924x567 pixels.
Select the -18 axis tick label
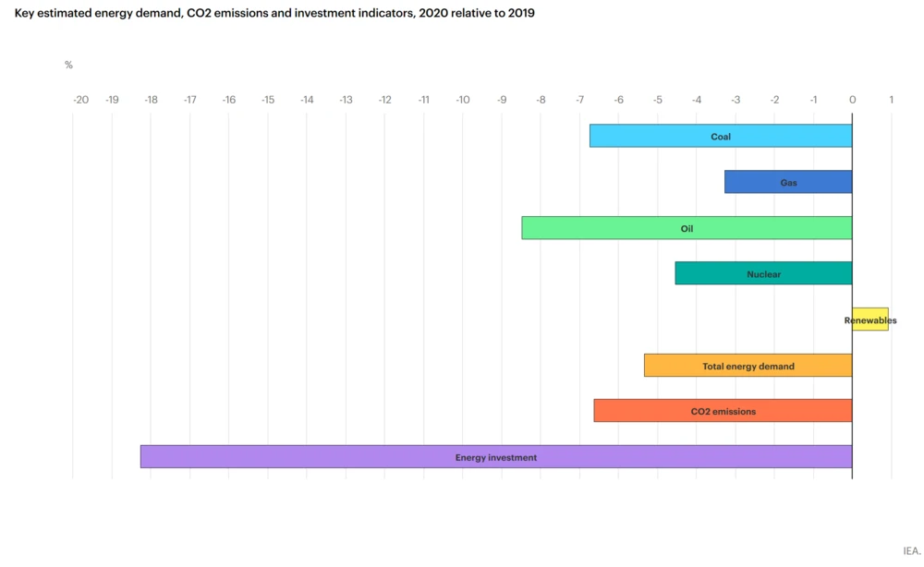click(151, 100)
